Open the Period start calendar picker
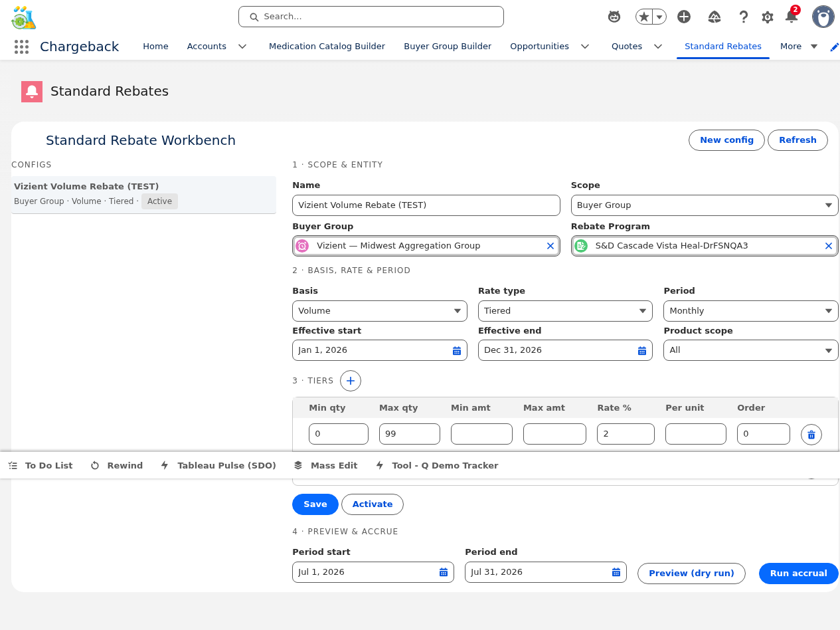This screenshot has width=840, height=630. pyautogui.click(x=444, y=572)
